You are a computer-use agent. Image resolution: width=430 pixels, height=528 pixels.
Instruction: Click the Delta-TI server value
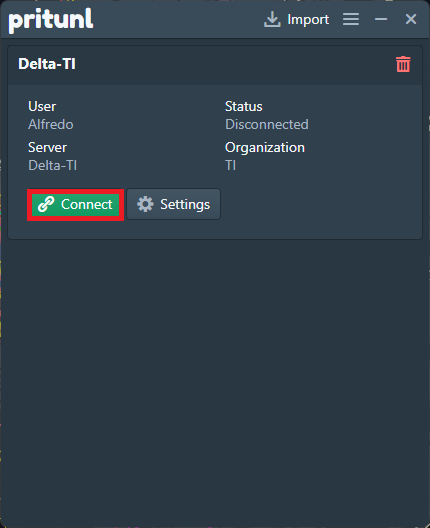53,165
